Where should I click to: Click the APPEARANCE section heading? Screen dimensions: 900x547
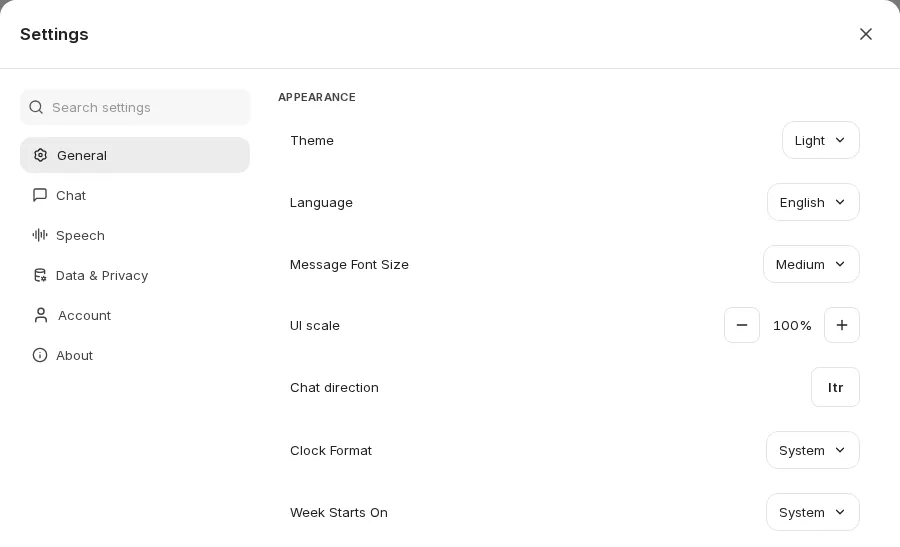click(317, 97)
